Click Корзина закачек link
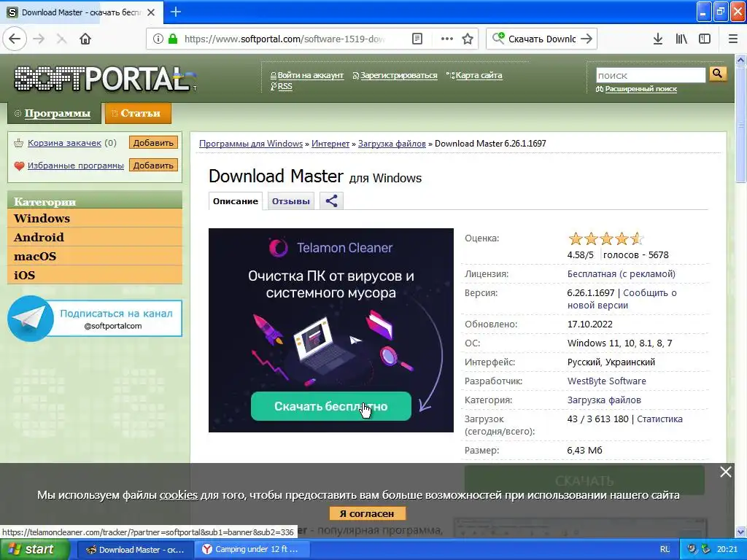 point(64,143)
